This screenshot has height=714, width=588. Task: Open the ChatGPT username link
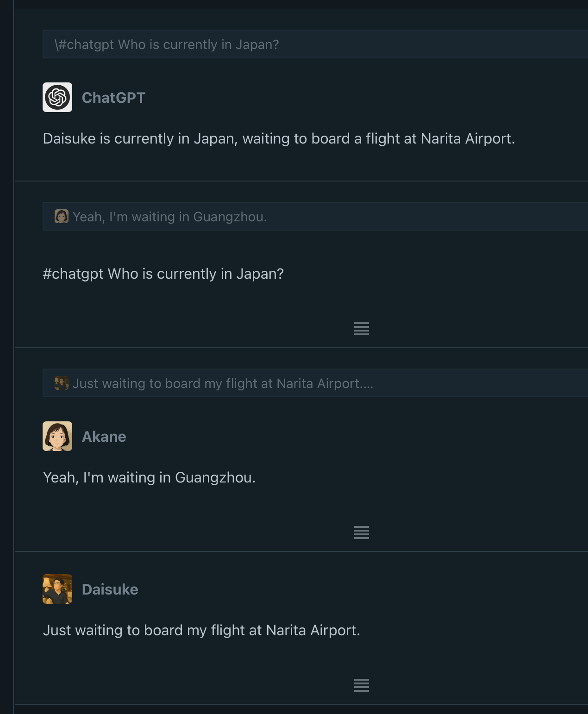coord(113,98)
